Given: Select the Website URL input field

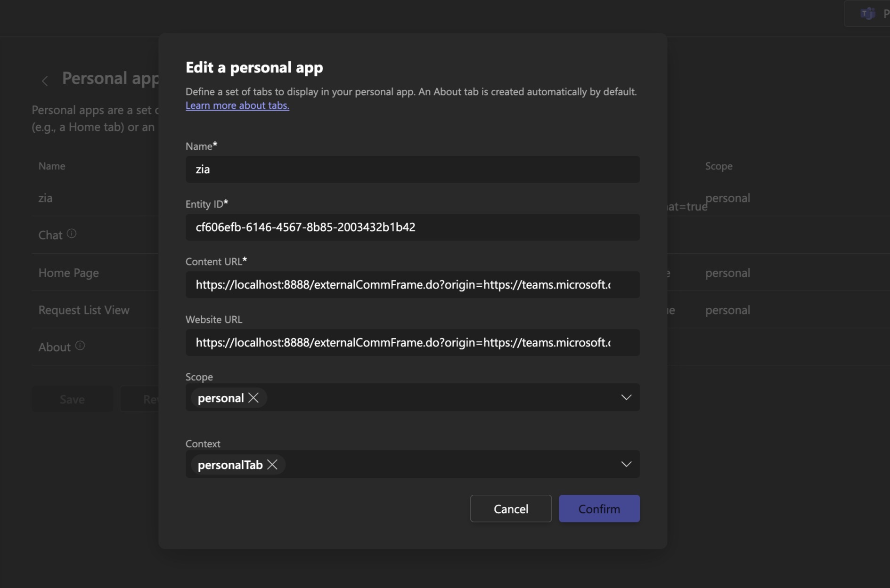Looking at the screenshot, I should (412, 343).
